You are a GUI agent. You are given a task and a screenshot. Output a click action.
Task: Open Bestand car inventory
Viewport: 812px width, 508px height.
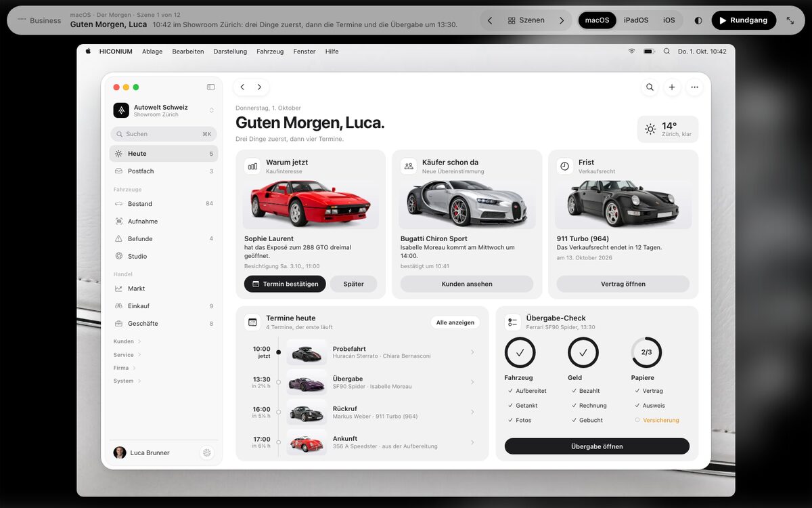point(164,204)
